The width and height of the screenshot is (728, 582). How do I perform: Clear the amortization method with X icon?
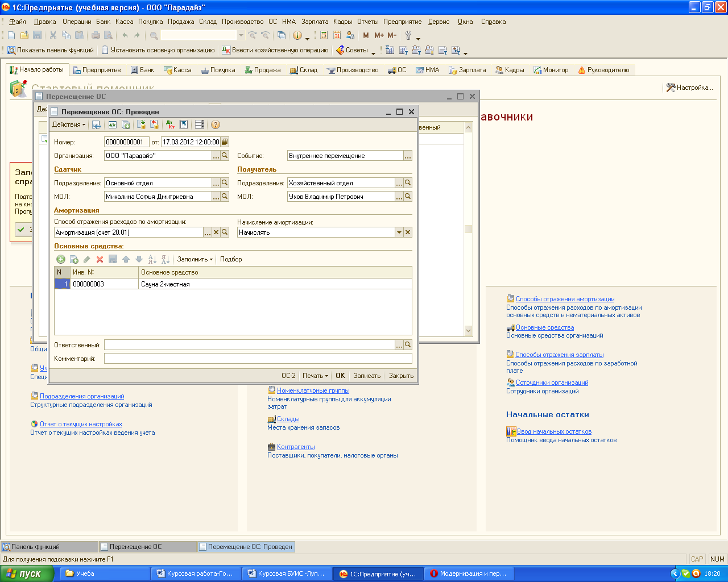coord(216,232)
